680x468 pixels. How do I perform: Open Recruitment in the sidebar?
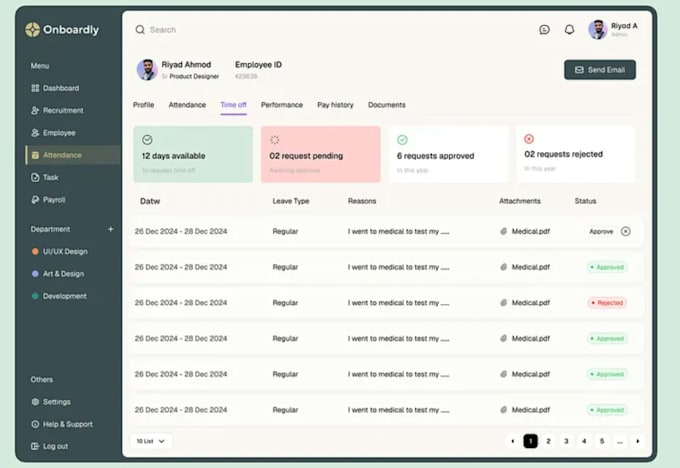tap(57, 110)
